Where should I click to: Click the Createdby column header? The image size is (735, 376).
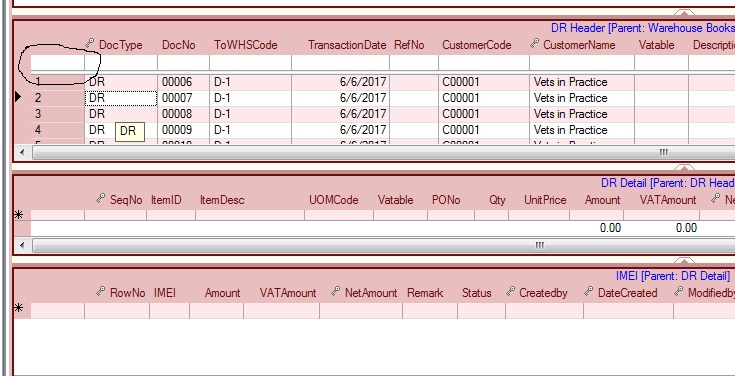(x=543, y=293)
